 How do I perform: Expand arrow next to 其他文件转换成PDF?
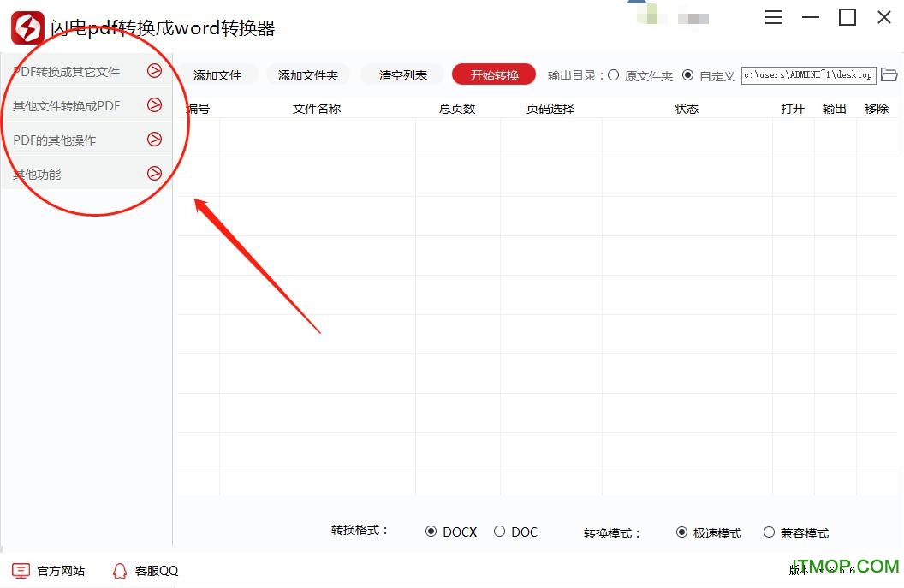(154, 105)
